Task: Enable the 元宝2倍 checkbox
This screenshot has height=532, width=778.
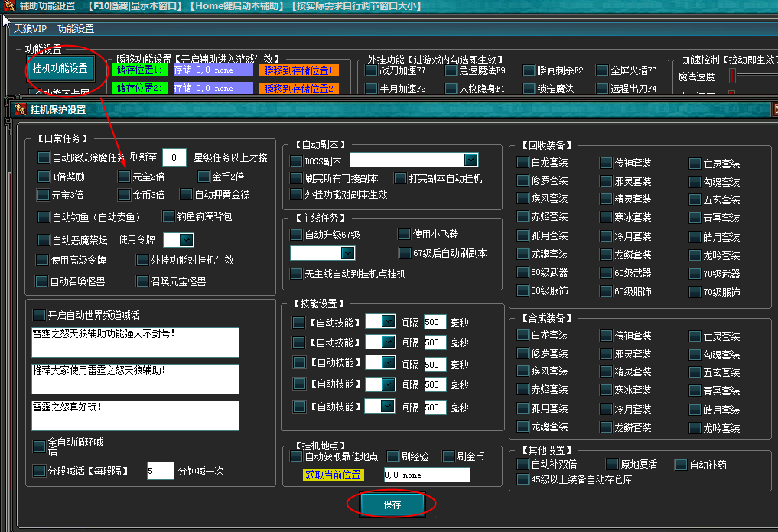Action: pos(124,177)
